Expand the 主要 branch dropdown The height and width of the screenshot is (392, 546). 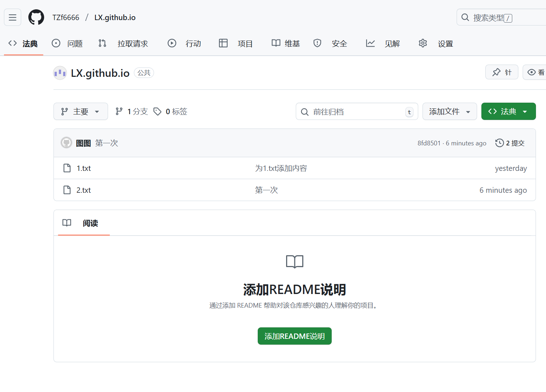(81, 112)
